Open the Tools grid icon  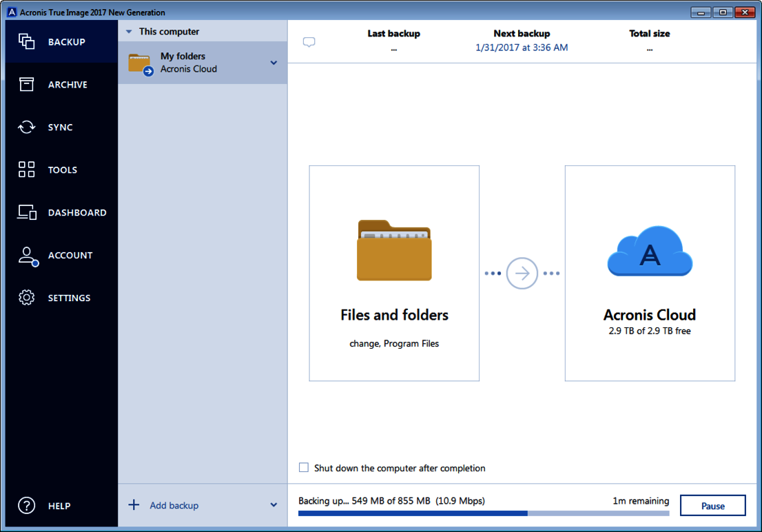27,170
